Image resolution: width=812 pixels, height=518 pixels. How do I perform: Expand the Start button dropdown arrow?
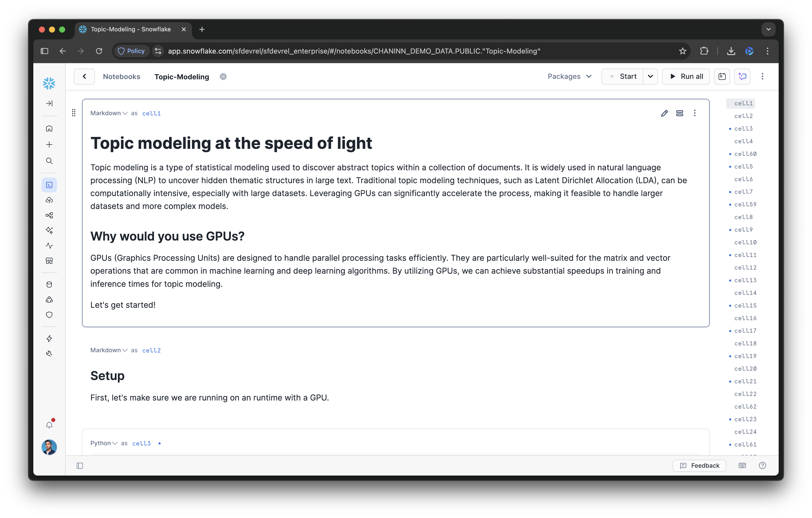point(650,77)
